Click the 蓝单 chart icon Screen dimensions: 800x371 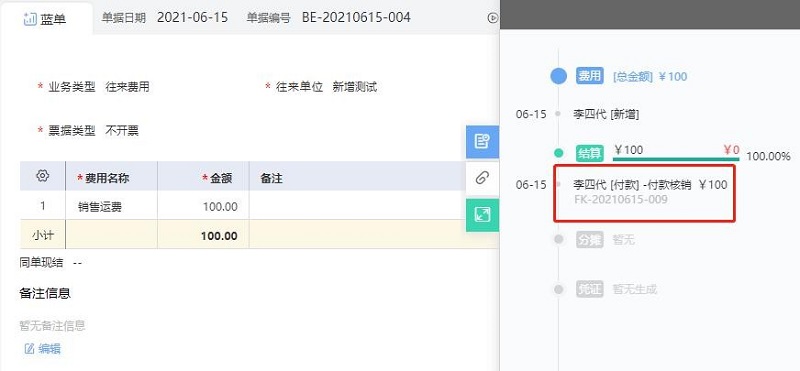click(30, 19)
